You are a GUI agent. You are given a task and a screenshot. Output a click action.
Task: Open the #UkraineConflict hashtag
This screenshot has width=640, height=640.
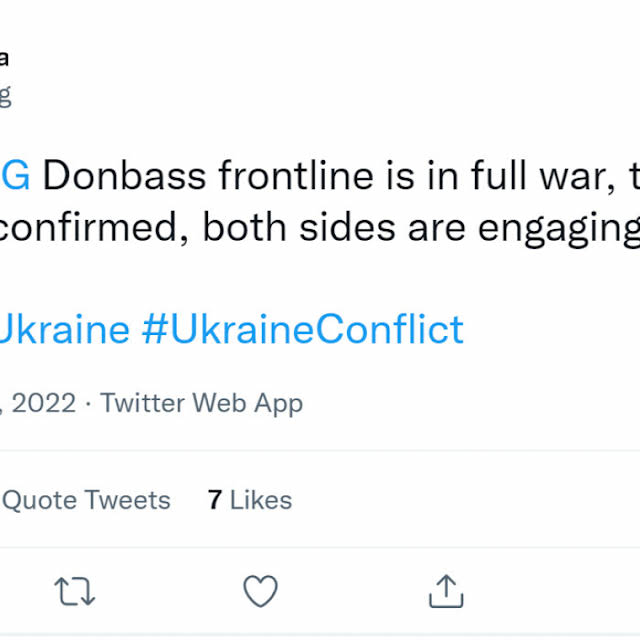click(303, 329)
